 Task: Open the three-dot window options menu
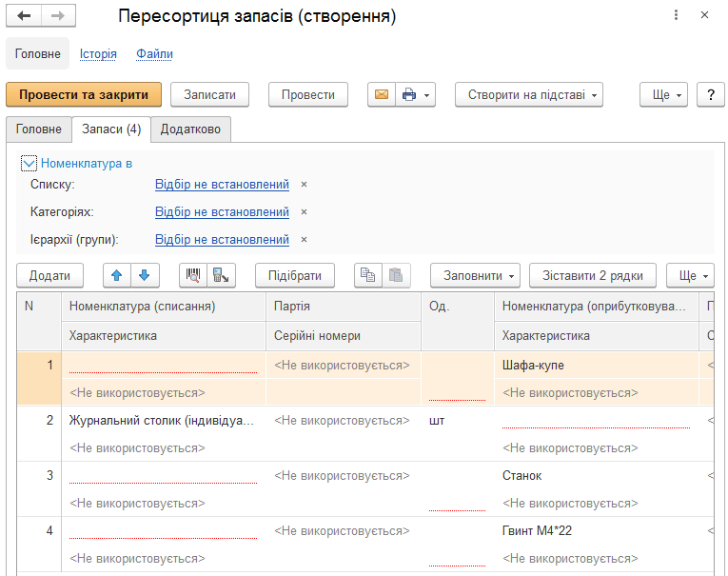pyautogui.click(x=676, y=15)
